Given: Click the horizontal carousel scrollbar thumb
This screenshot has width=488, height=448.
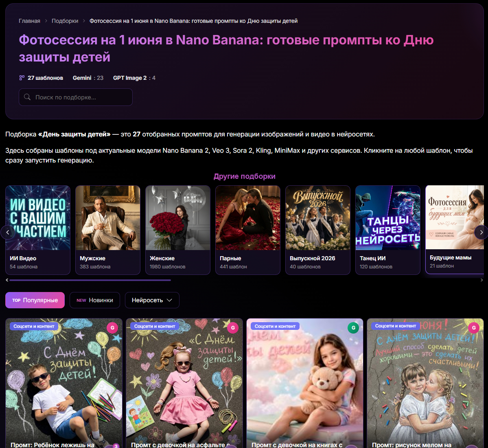Looking at the screenshot, I should pyautogui.click(x=90, y=280).
